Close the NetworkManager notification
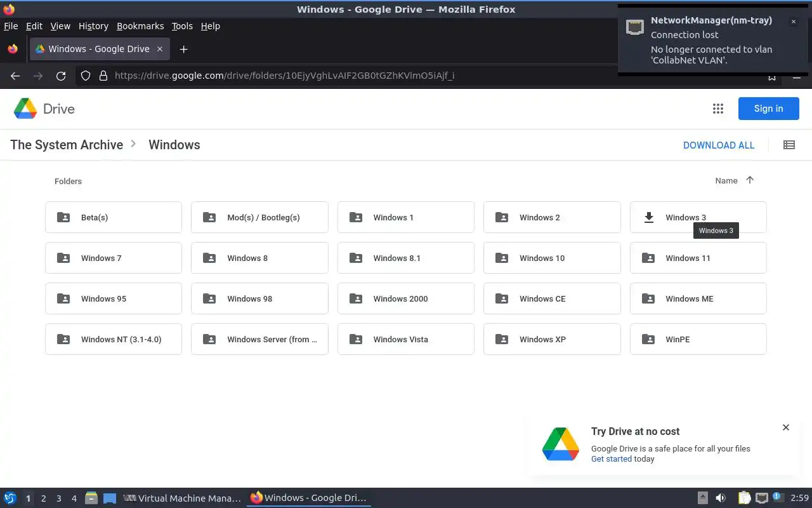The height and width of the screenshot is (508, 812). click(x=793, y=22)
